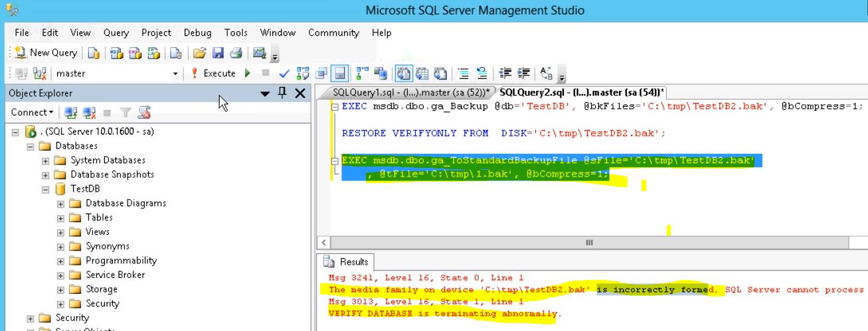Run the query with the Execute button
This screenshot has width=868, height=331.
coord(214,74)
